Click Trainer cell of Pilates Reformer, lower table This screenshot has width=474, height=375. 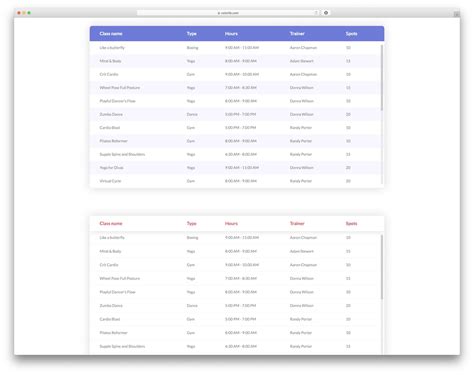301,333
